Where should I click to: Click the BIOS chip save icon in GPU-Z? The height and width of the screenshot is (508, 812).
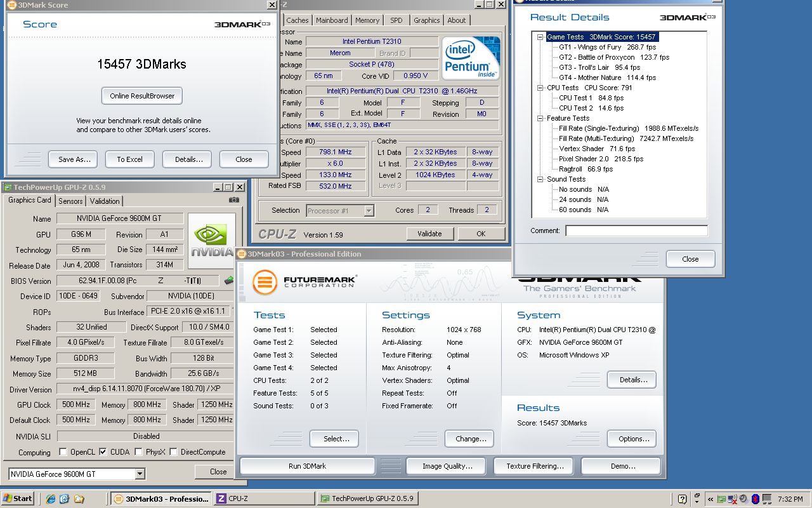coord(229,280)
